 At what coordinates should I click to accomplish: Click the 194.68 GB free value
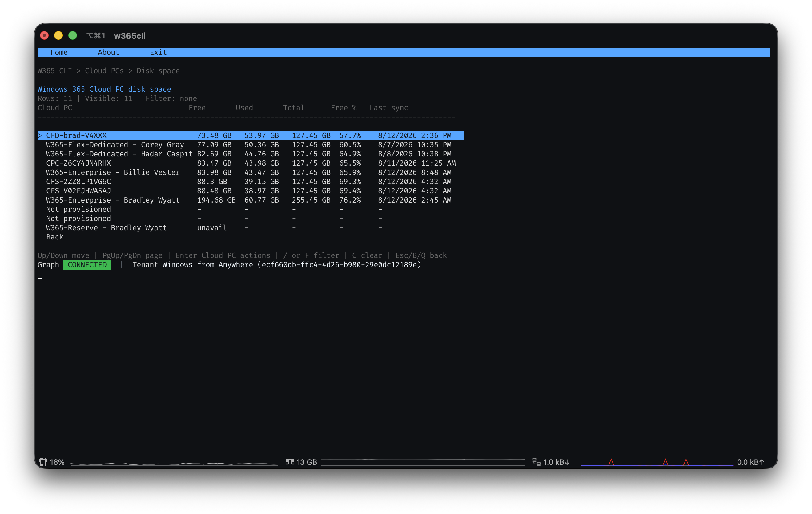pyautogui.click(x=216, y=200)
